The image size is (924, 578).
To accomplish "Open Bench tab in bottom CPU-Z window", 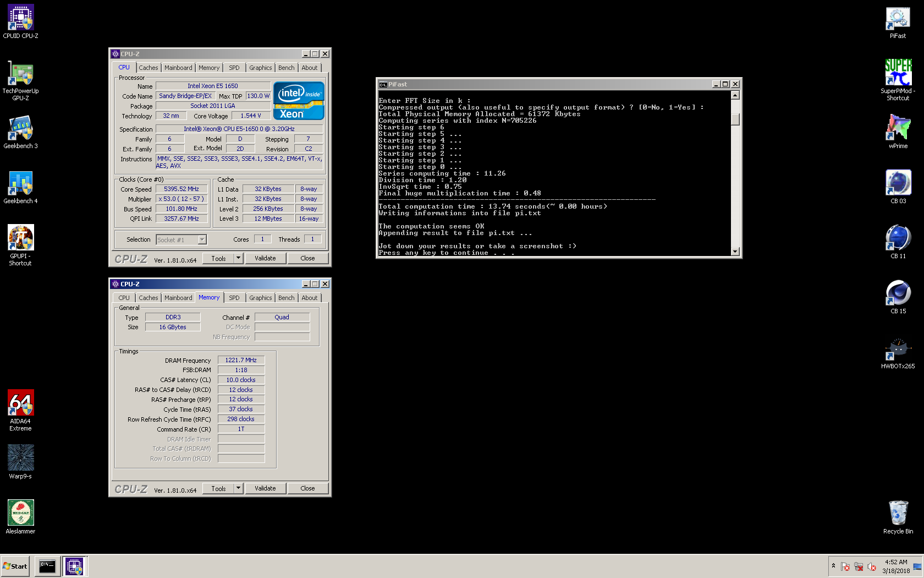I will click(x=286, y=298).
